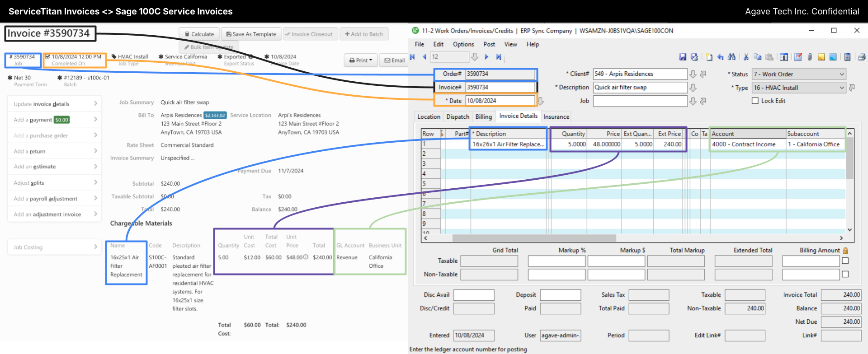Open Job field detail jump arrow
This screenshot has width=868, height=354.
point(703,101)
